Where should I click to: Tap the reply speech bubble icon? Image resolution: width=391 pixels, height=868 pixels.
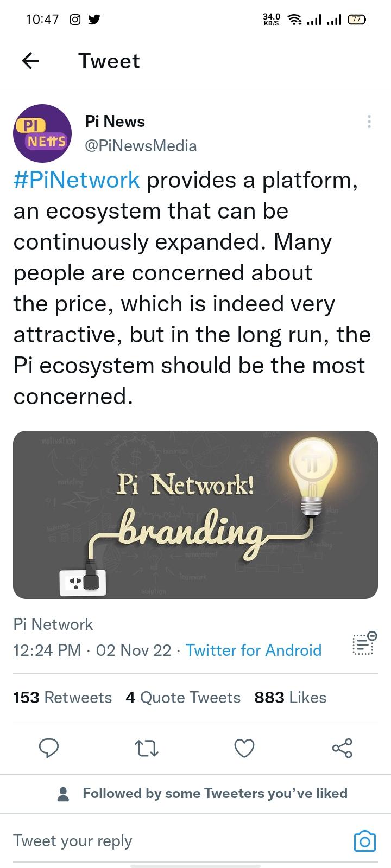[49, 749]
